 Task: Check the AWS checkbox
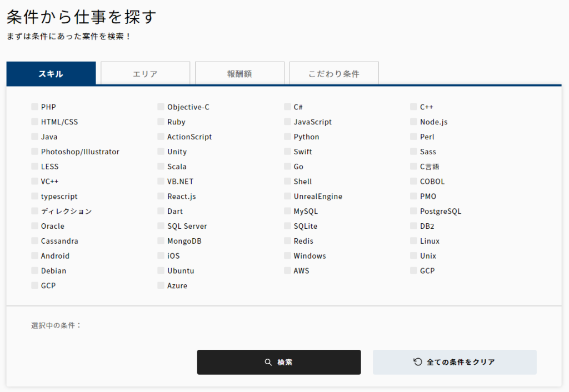[287, 270]
